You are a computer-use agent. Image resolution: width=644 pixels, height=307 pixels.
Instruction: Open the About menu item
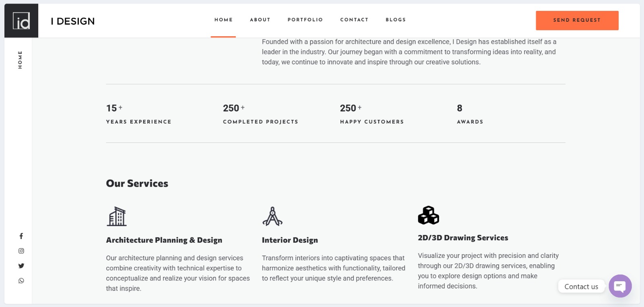260,20
